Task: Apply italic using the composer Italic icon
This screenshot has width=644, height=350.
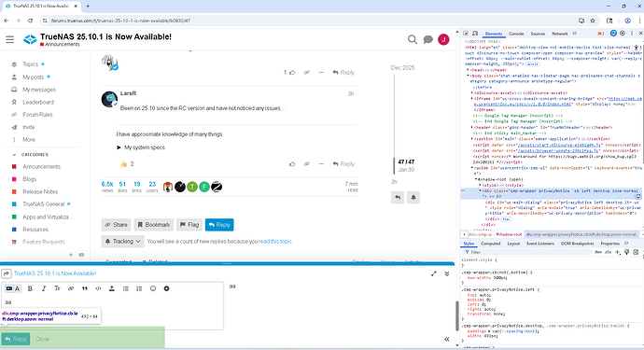Action: (x=44, y=288)
